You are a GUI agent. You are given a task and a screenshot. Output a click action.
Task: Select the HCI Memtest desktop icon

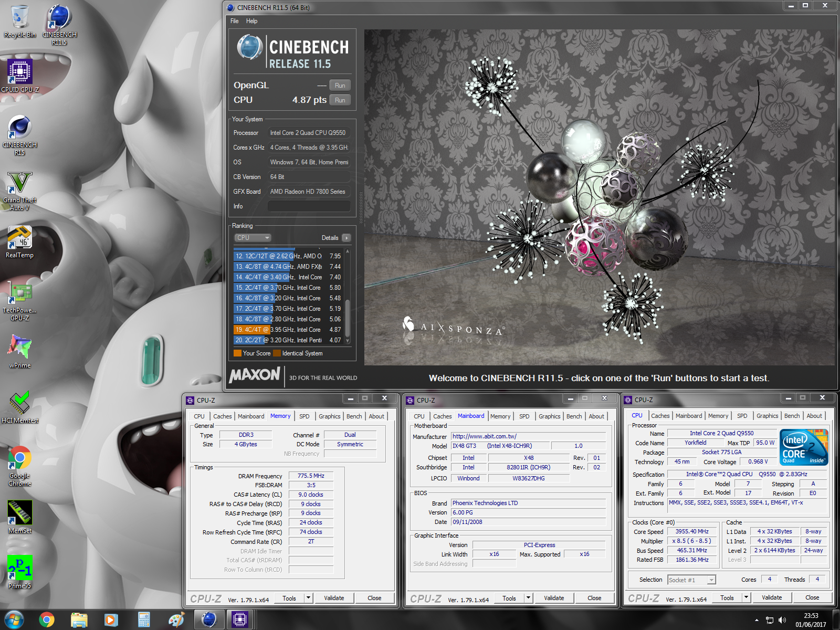20,407
